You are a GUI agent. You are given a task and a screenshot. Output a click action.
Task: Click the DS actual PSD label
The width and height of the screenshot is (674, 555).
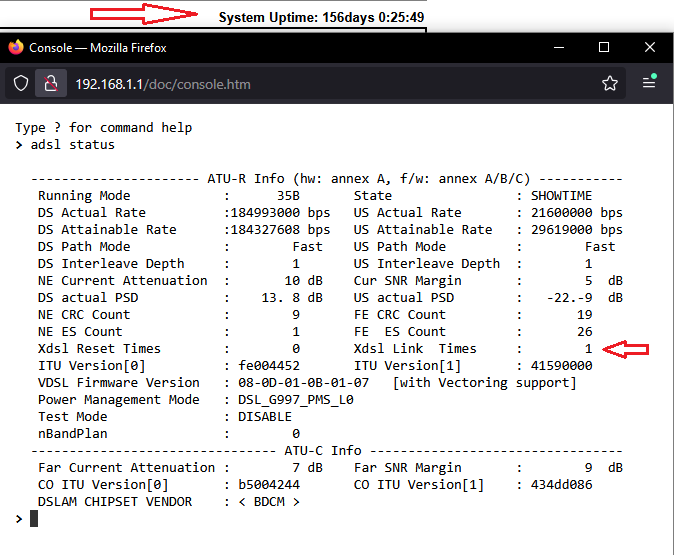pyautogui.click(x=88, y=297)
